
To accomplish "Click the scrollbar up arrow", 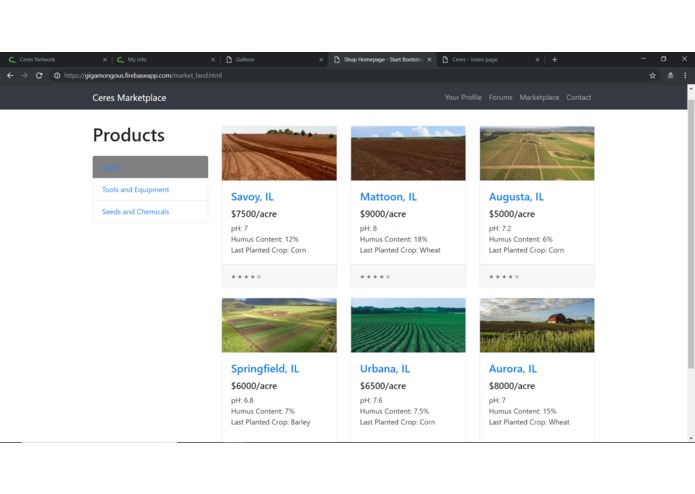I will (x=691, y=88).
